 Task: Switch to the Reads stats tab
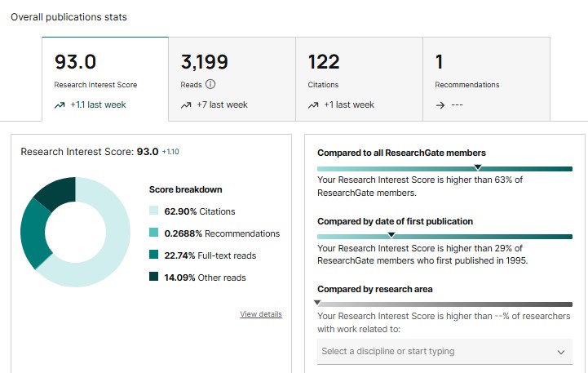point(232,79)
